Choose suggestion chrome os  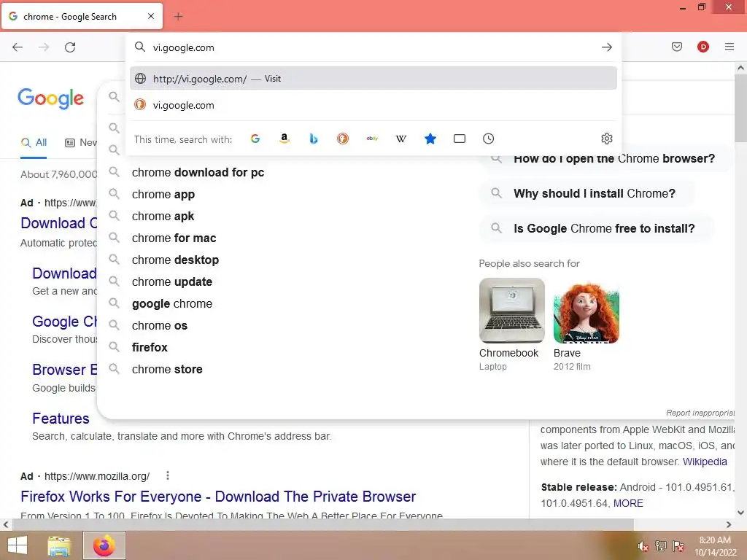(x=160, y=326)
